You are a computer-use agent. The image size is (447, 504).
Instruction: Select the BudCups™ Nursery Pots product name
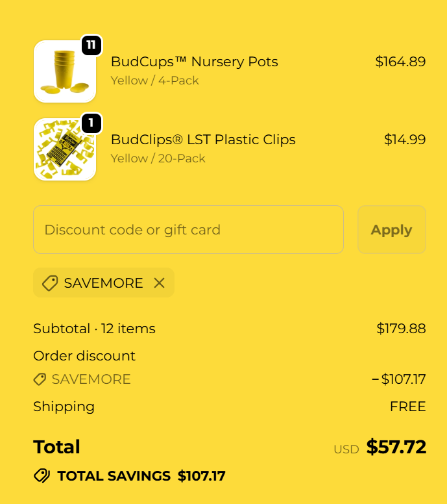[195, 62]
